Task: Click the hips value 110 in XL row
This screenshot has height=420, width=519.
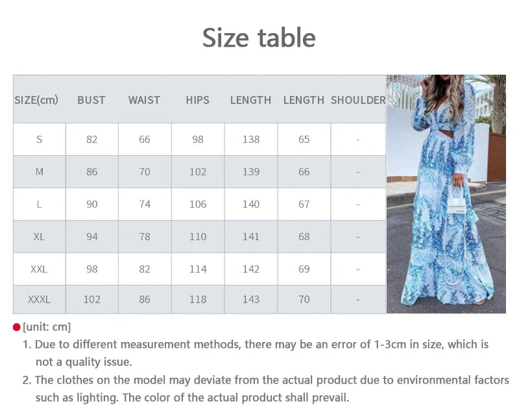Action: tap(198, 237)
